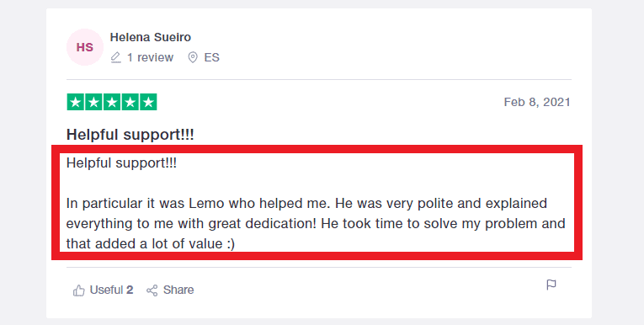Mark review as Useful via its label
This screenshot has width=644, height=325.
[106, 290]
